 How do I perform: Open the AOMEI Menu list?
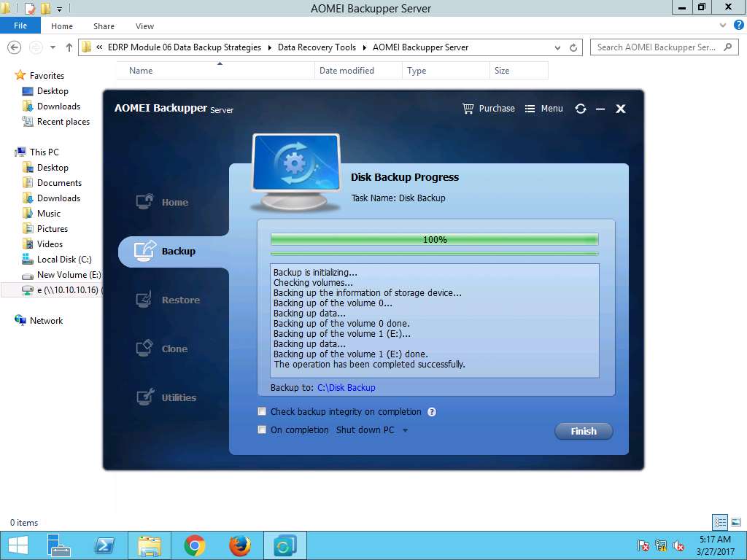click(x=543, y=109)
